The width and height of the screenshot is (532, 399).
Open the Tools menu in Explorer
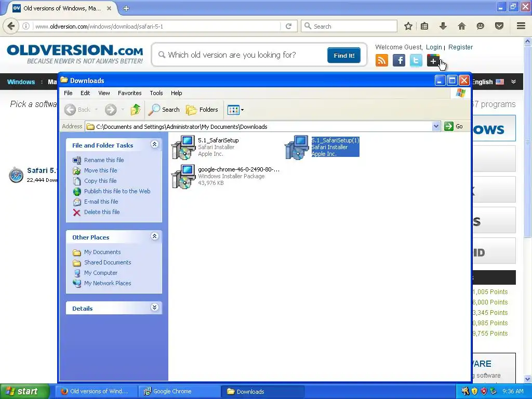(156, 93)
